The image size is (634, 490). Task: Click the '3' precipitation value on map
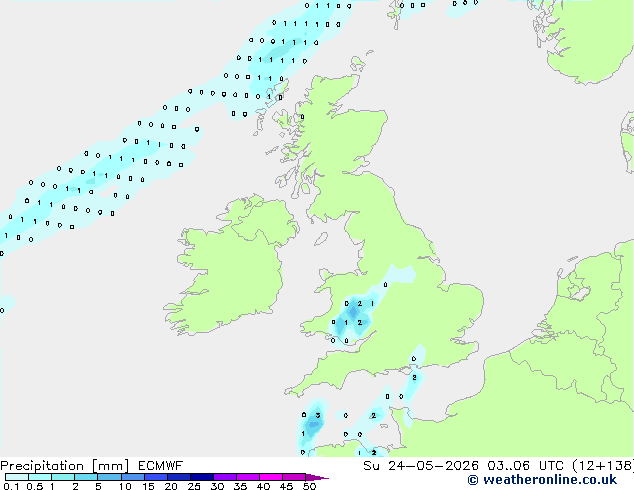318,415
